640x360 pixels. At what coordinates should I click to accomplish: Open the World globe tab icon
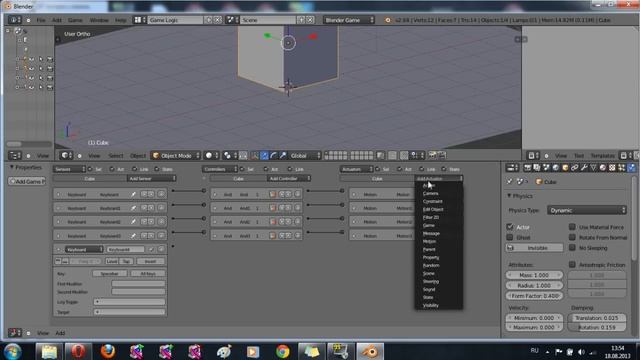point(556,168)
